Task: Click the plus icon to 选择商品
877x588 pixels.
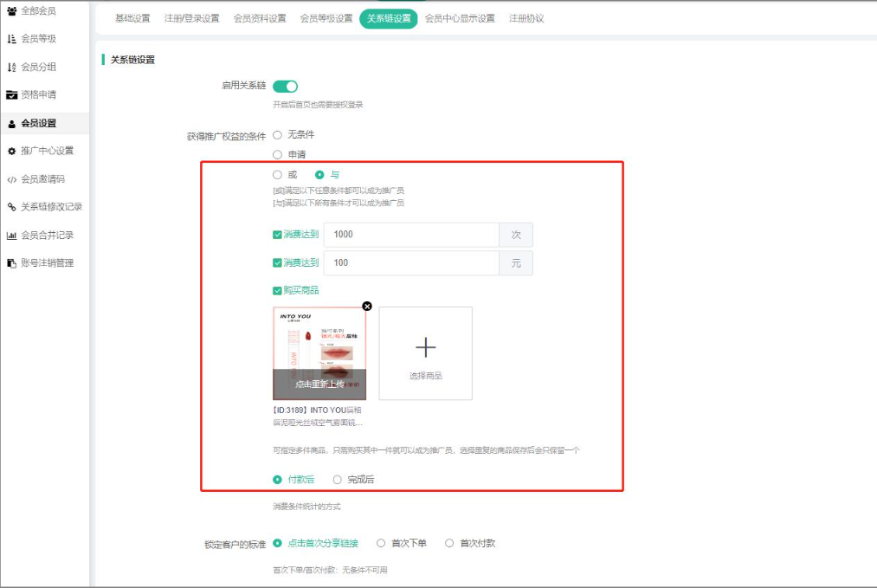Action: [425, 348]
